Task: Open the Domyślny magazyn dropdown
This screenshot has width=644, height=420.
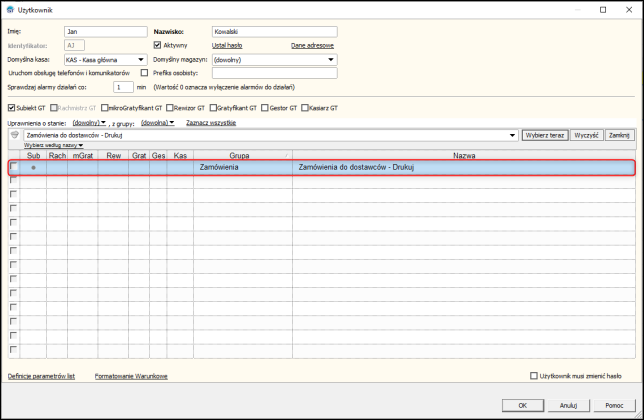Action: point(331,60)
